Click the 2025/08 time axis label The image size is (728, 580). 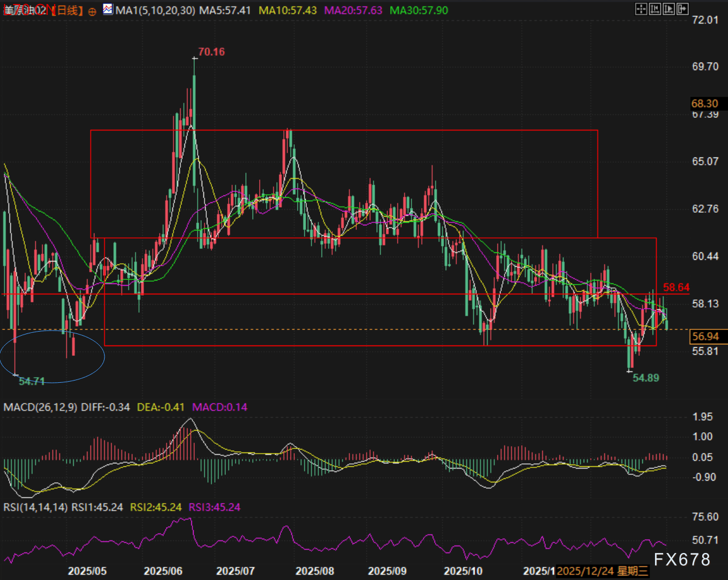click(x=314, y=571)
